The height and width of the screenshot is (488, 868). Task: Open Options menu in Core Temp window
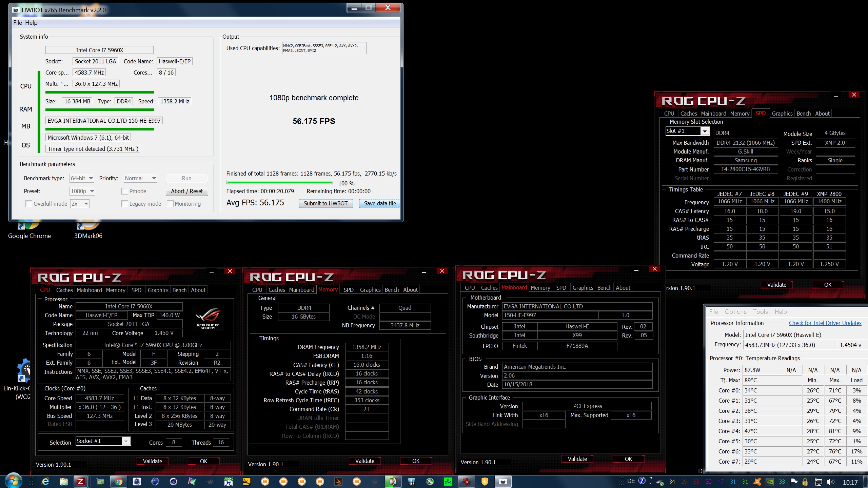coord(735,312)
